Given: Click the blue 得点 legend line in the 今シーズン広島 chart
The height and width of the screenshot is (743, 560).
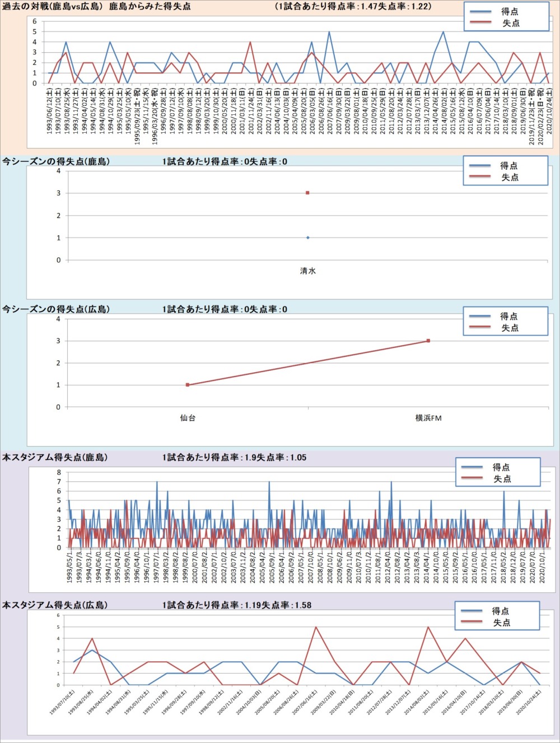Looking at the screenshot, I should coord(479,317).
